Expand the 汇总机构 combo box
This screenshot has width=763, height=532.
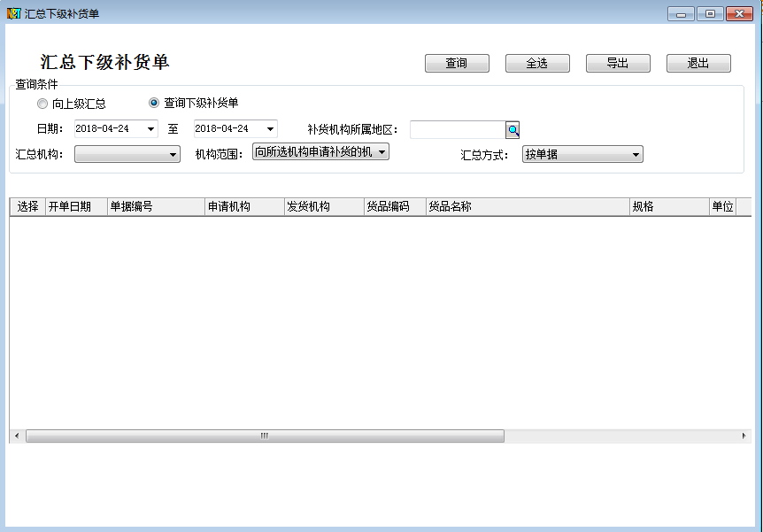point(173,155)
